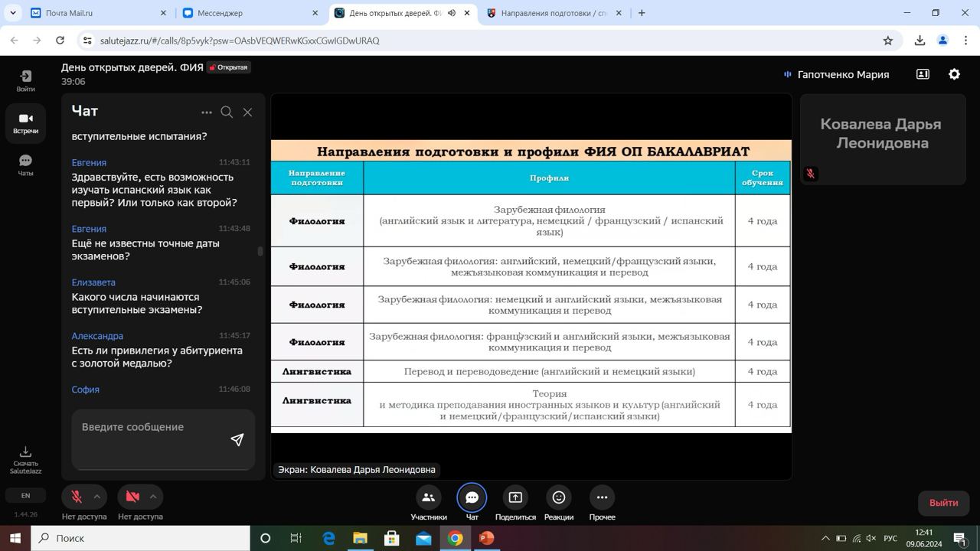Share the screen with the Поделиться button
The image size is (980, 551).
[515, 504]
